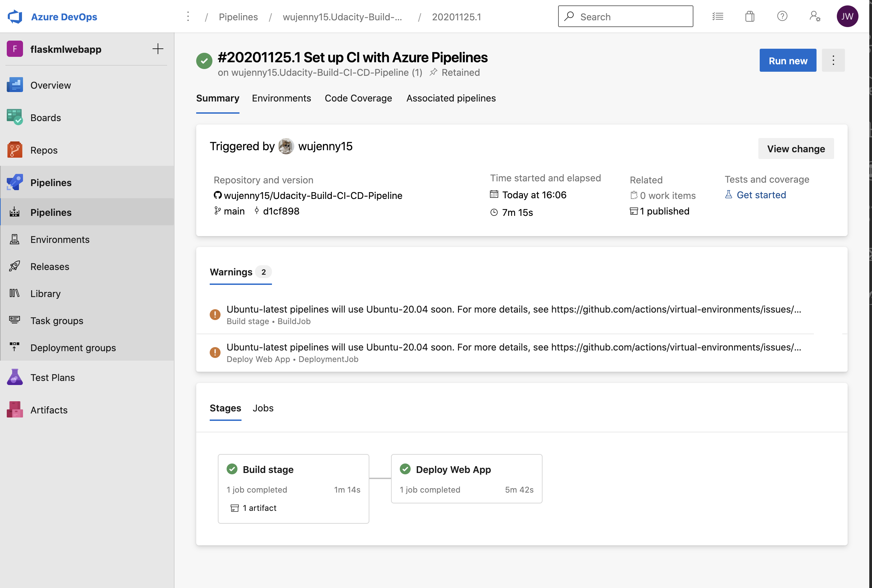Screen dimensions: 872x588
Task: Open User settings icon in header
Action: click(814, 17)
